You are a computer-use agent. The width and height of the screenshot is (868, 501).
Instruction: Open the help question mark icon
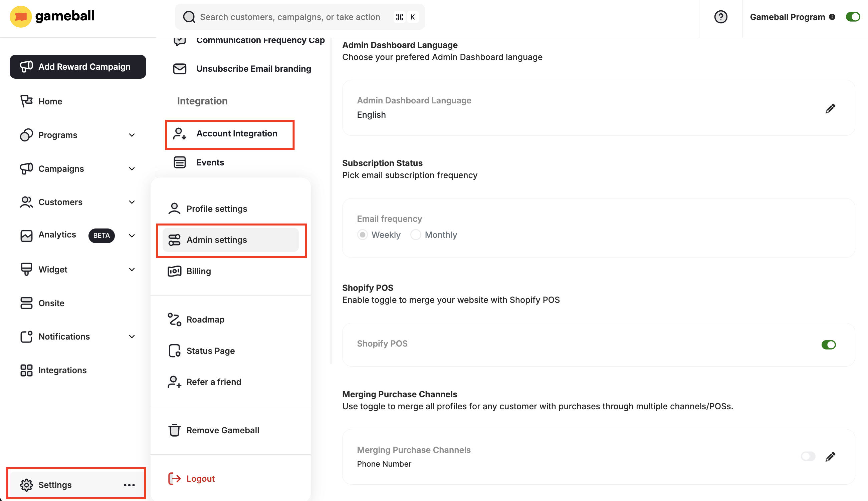click(x=721, y=17)
